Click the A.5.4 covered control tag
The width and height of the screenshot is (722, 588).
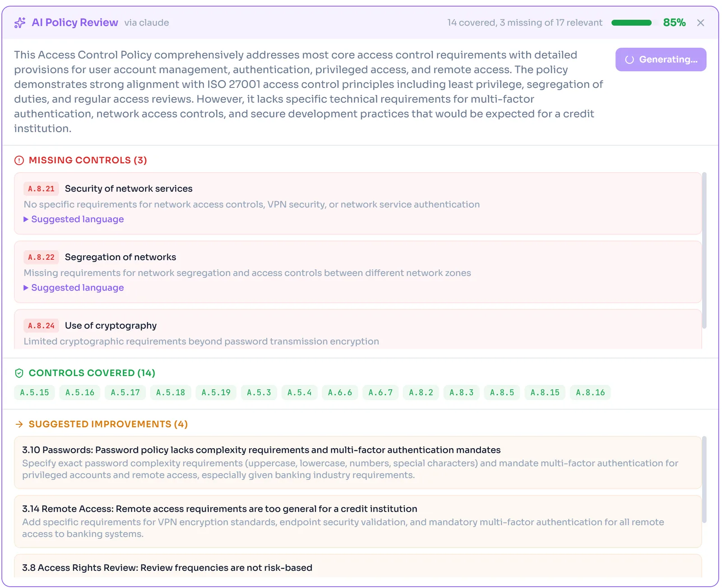click(300, 392)
